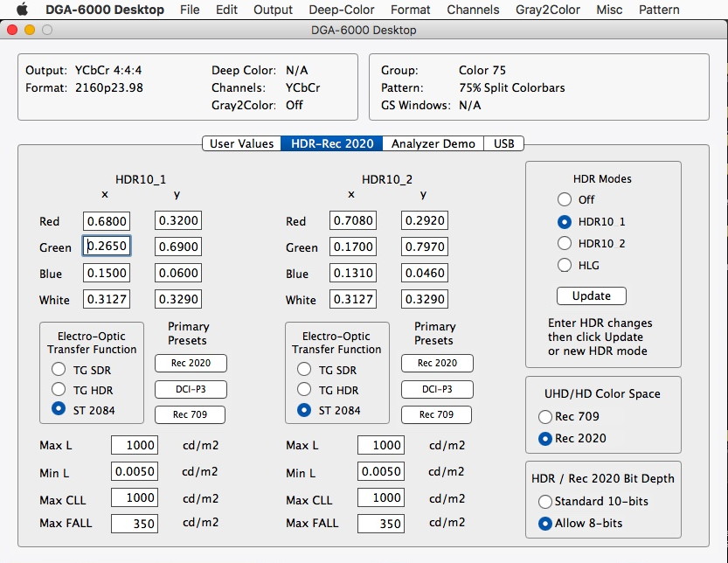The height and width of the screenshot is (563, 728).
Task: Open the Pattern menu
Action: pyautogui.click(x=659, y=10)
